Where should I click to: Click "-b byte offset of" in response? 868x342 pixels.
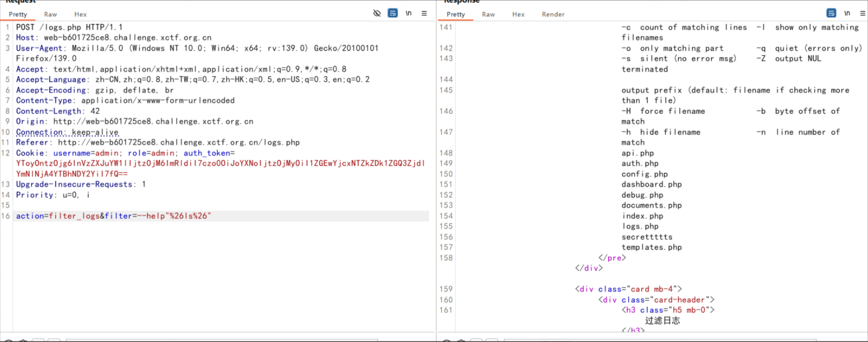point(798,111)
